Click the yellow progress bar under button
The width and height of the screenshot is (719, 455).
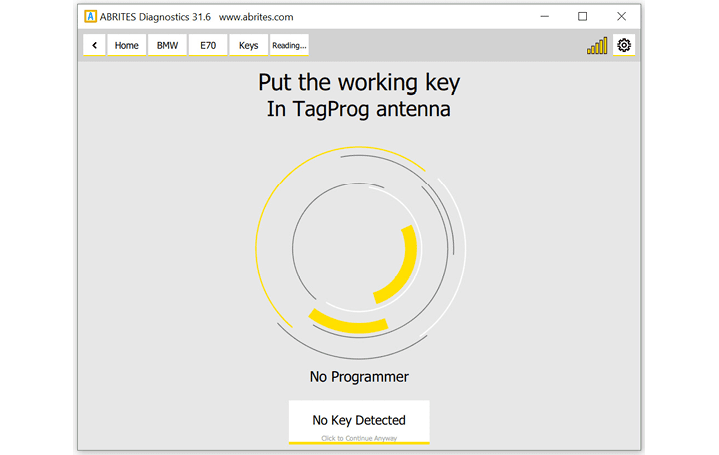359,443
